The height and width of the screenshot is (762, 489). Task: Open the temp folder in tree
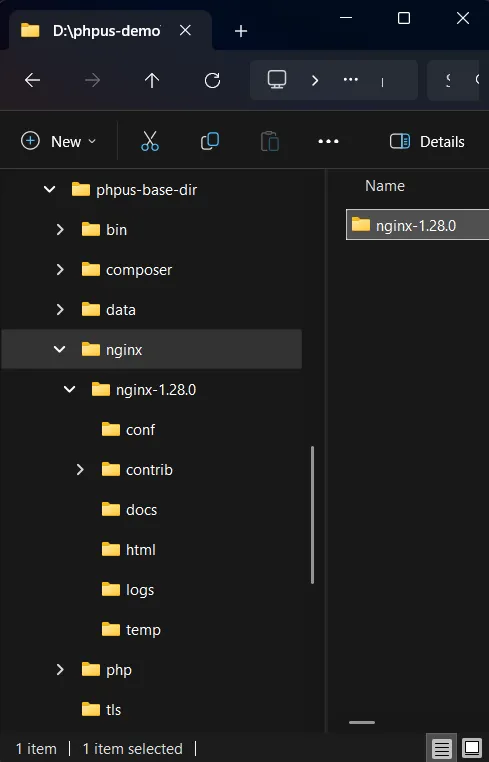tap(143, 630)
